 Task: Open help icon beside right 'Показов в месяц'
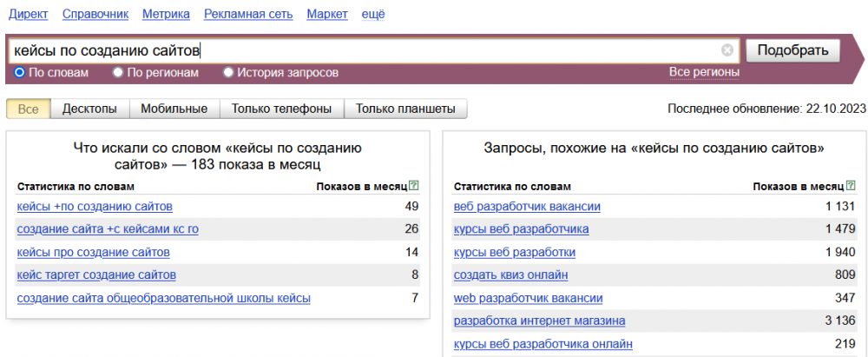tap(850, 186)
